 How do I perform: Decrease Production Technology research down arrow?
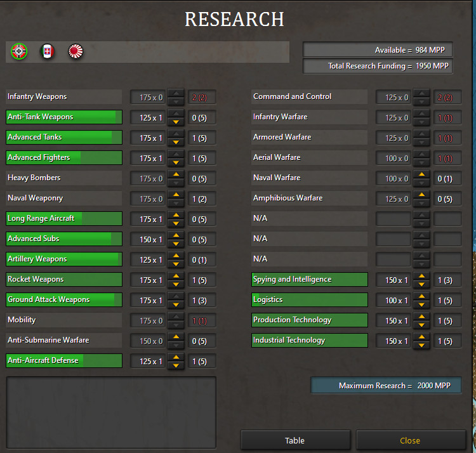point(421,325)
